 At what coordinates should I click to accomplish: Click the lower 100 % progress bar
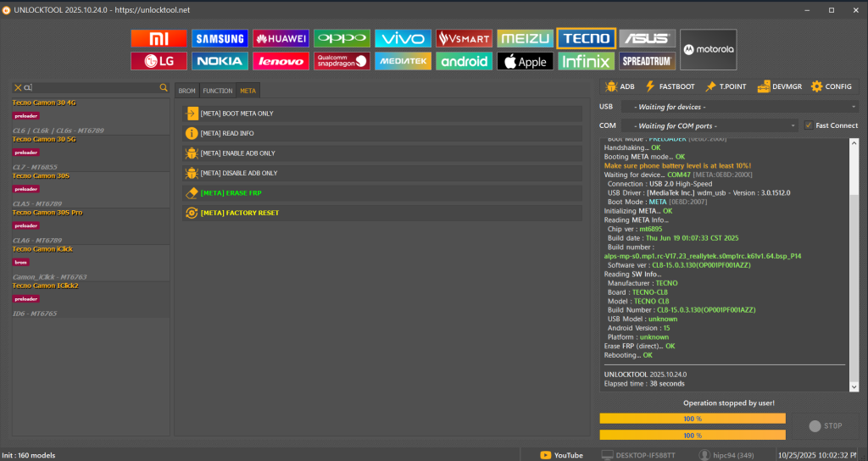click(x=693, y=435)
